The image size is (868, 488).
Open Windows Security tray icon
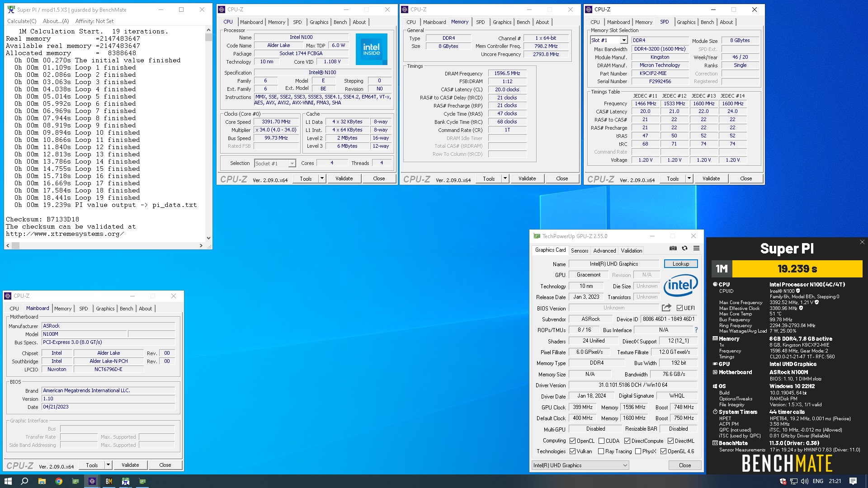pos(783,481)
